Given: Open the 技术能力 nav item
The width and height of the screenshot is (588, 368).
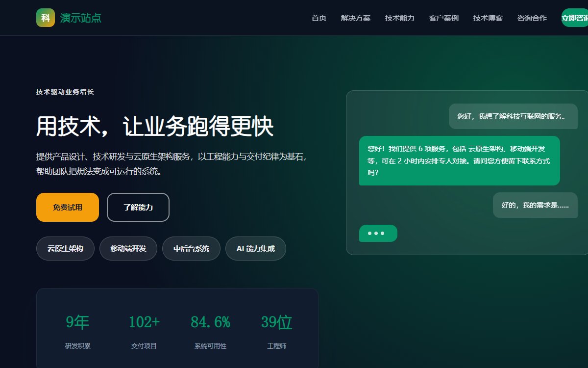Looking at the screenshot, I should click(400, 18).
